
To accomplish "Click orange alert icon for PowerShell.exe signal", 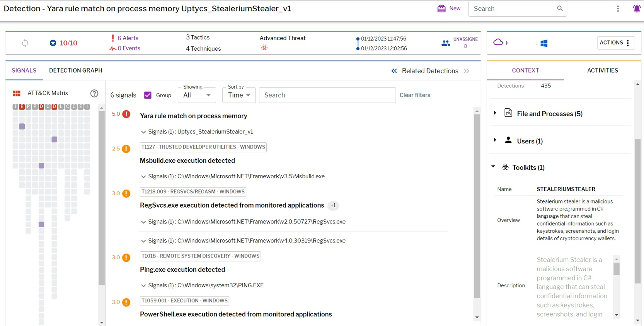I will point(126,302).
